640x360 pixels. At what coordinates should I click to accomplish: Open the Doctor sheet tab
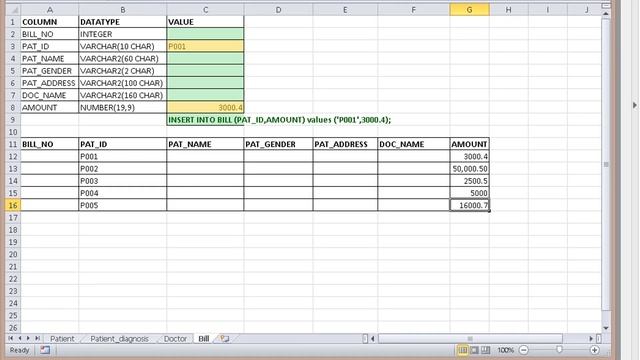(x=175, y=339)
